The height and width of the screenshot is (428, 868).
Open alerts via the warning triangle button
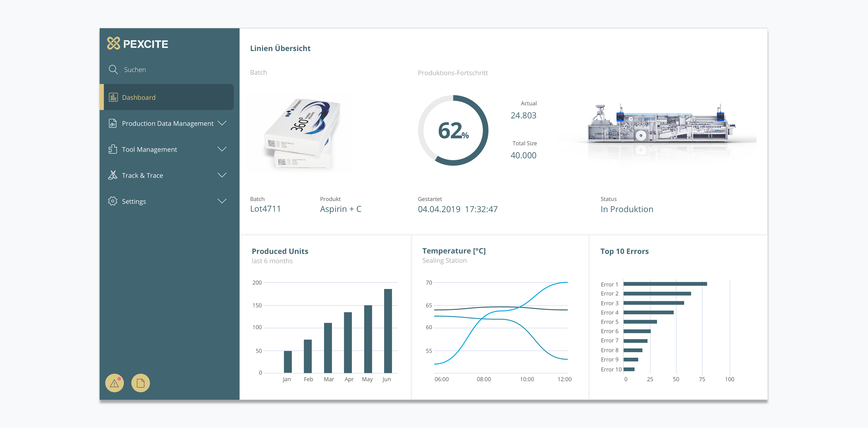pyautogui.click(x=114, y=383)
